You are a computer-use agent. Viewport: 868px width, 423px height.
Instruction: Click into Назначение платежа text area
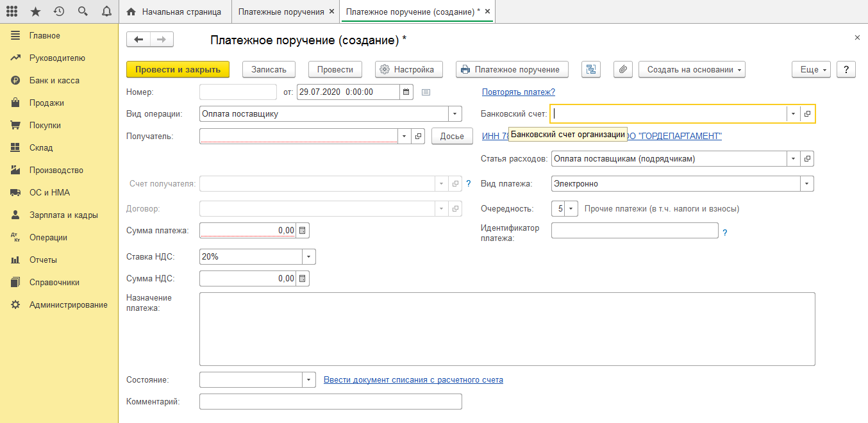coord(507,329)
